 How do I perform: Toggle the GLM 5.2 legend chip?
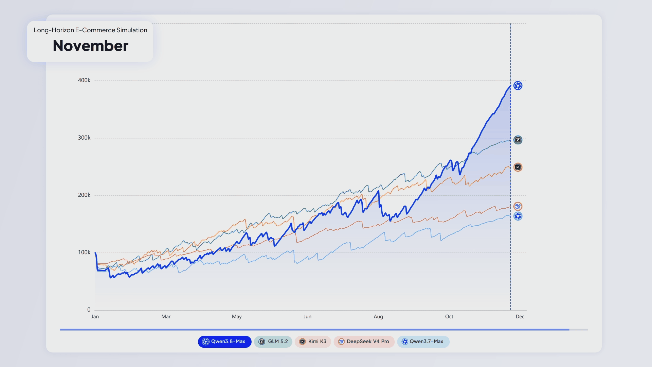(x=273, y=342)
